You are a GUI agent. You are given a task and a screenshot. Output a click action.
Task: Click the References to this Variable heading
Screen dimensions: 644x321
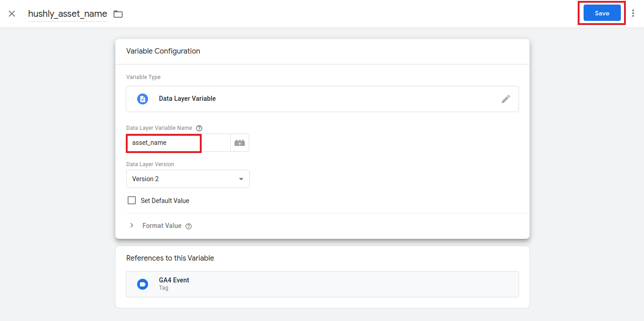click(x=170, y=258)
